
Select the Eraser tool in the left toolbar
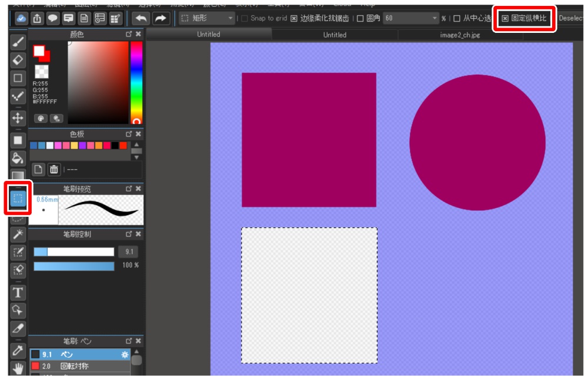[x=18, y=61]
